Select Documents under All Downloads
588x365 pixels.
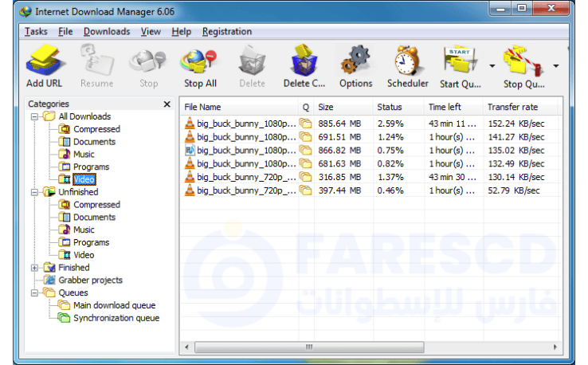point(94,142)
